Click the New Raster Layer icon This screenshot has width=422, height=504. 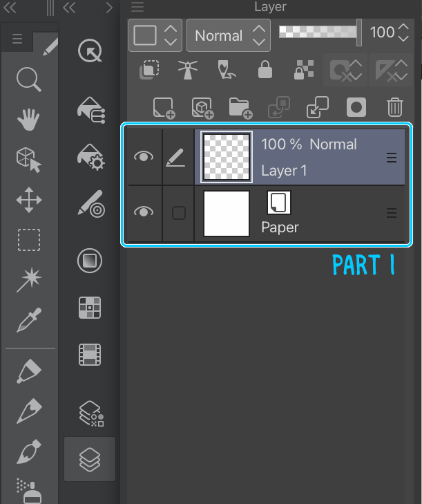(x=164, y=107)
